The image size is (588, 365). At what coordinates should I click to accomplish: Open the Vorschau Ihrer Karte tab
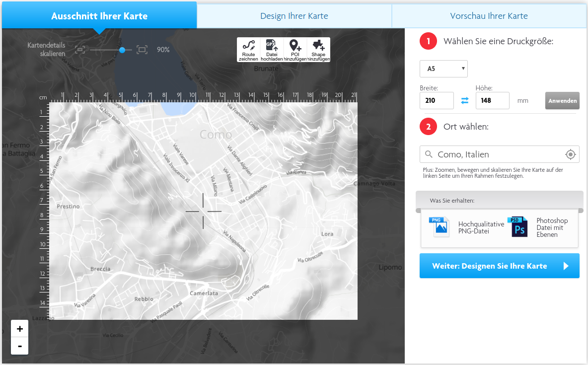click(x=489, y=16)
